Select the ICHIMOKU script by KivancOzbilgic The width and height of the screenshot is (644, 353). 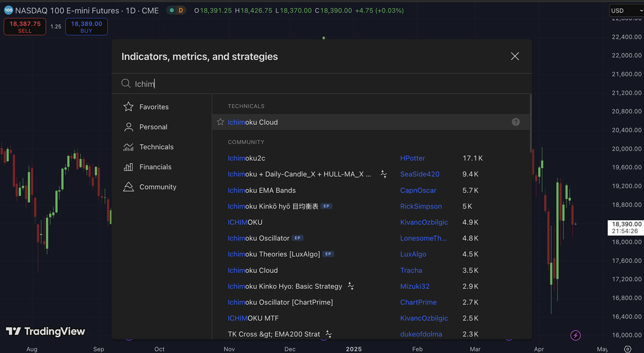click(x=245, y=222)
